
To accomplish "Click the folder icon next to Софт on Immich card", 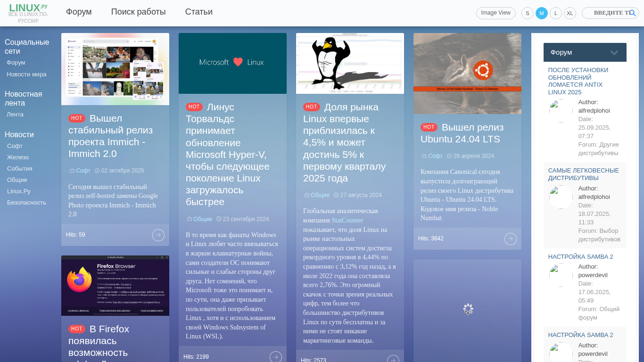I will click(72, 171).
